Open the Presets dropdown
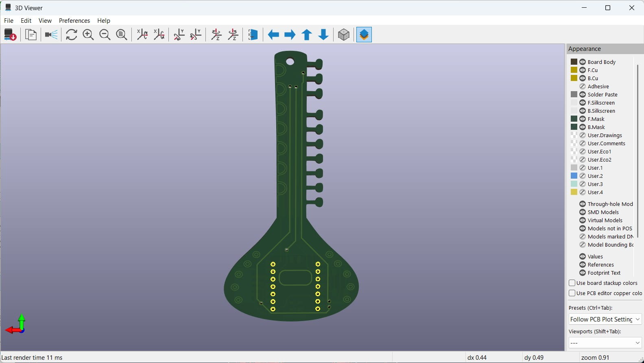Viewport: 644px width, 363px height. pos(605,319)
